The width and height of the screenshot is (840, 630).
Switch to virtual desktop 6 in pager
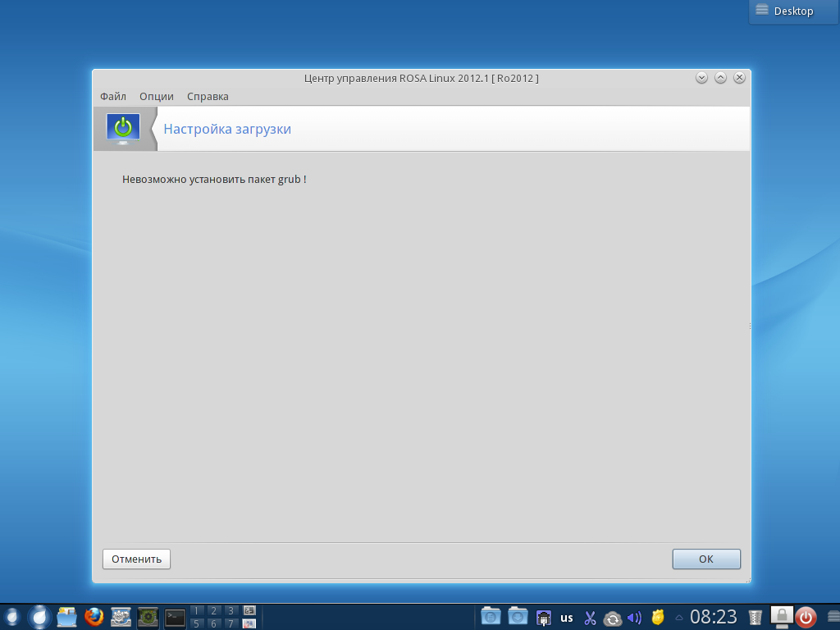[x=214, y=623]
